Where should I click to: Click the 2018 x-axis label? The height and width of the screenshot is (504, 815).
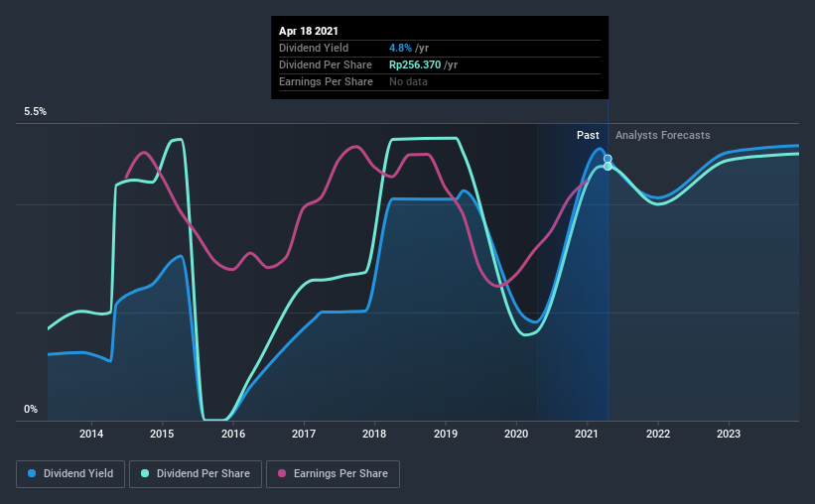(374, 434)
